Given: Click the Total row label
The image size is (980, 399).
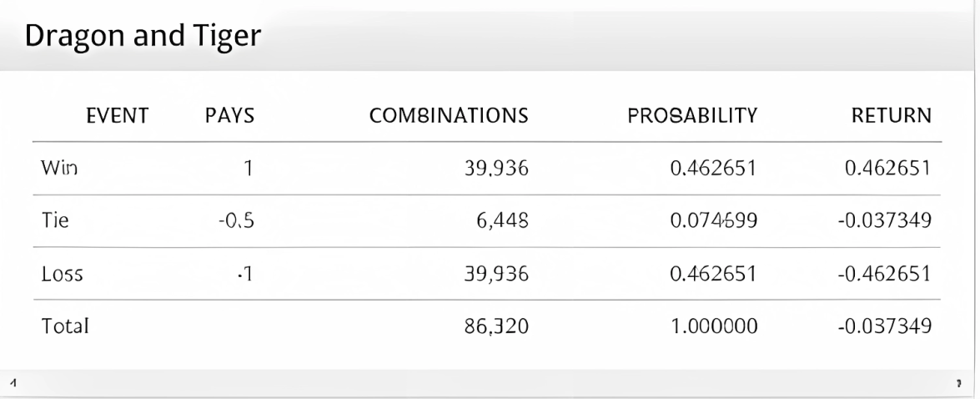Looking at the screenshot, I should [x=64, y=325].
